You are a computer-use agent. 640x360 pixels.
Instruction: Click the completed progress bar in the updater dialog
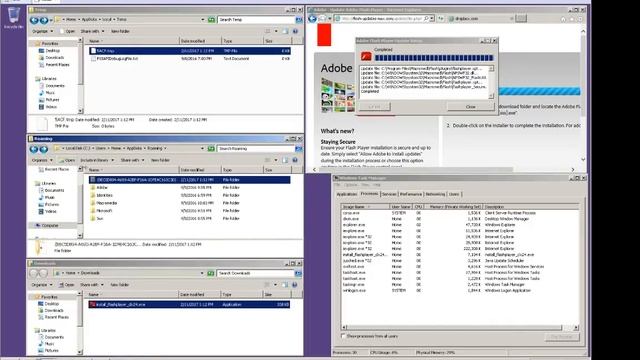[434, 58]
